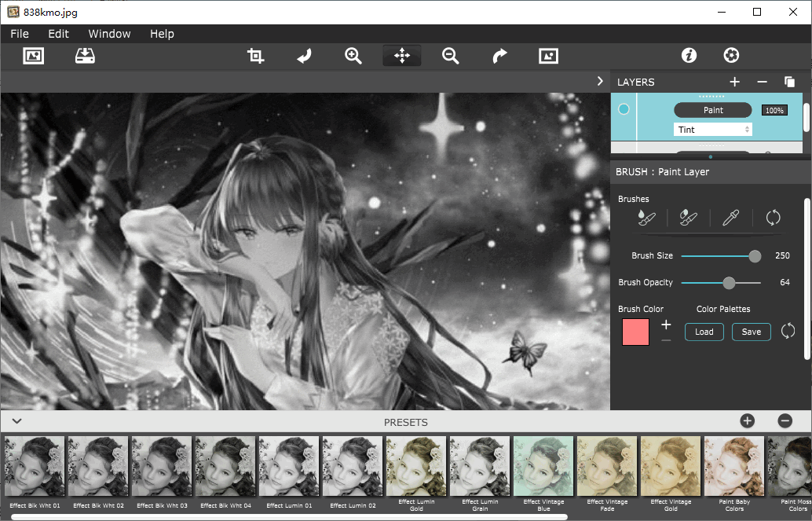Choose the paint brush with drop
This screenshot has width=812, height=521.
[x=646, y=218]
